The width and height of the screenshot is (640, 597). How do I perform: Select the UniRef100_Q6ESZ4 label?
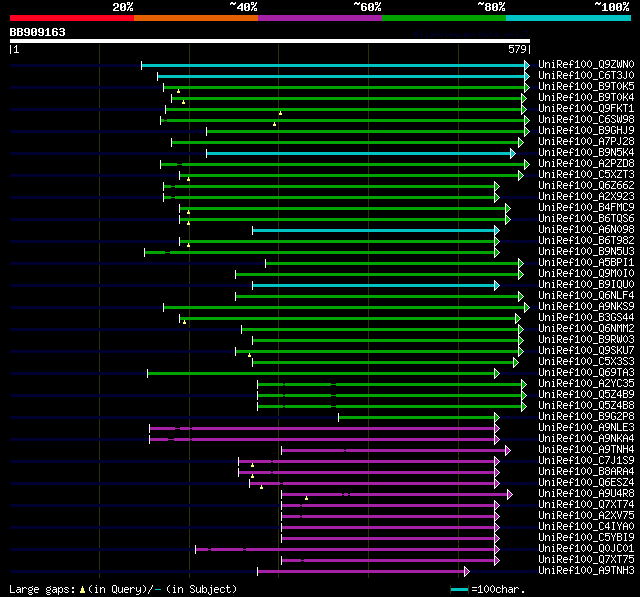tap(586, 483)
